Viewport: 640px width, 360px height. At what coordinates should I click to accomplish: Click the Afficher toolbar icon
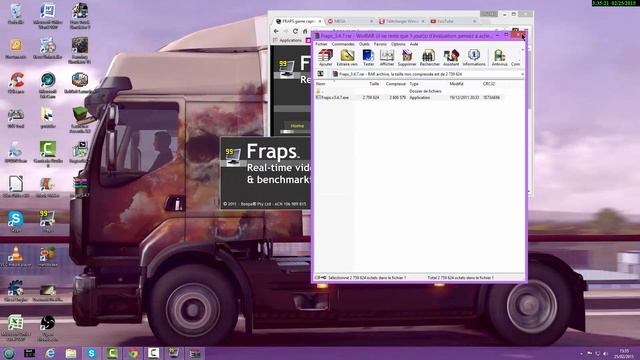[387, 58]
